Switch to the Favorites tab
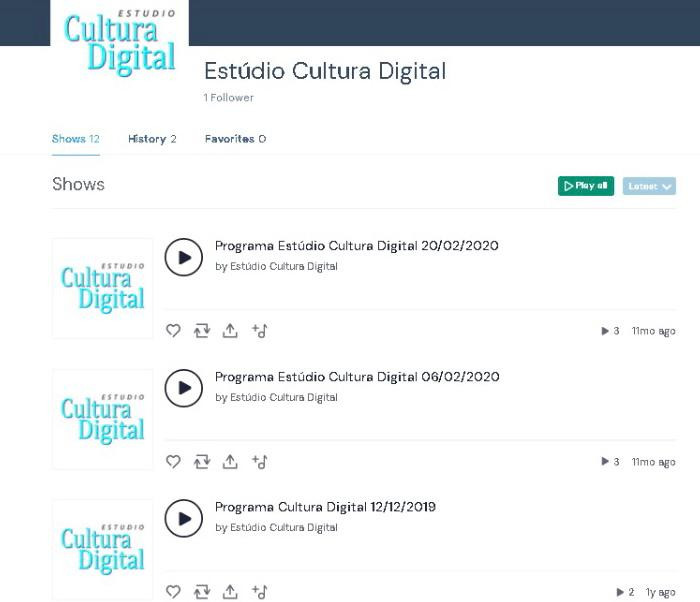700x602 pixels. [235, 139]
